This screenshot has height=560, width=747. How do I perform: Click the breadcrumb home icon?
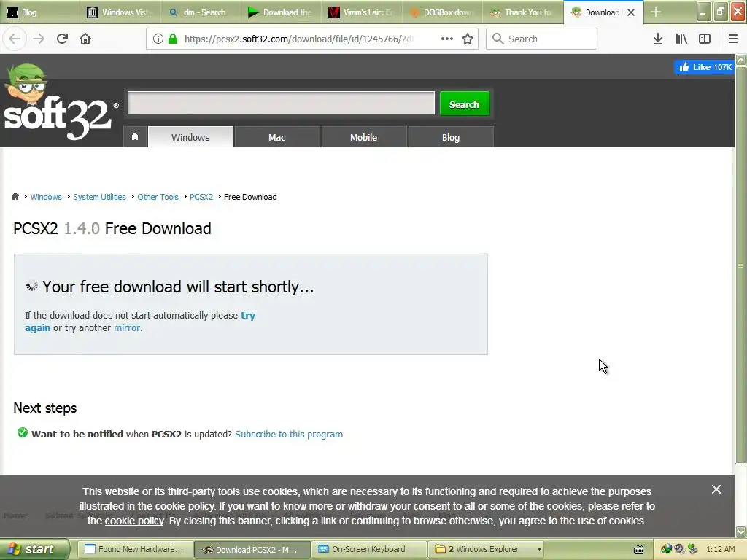[x=15, y=196]
